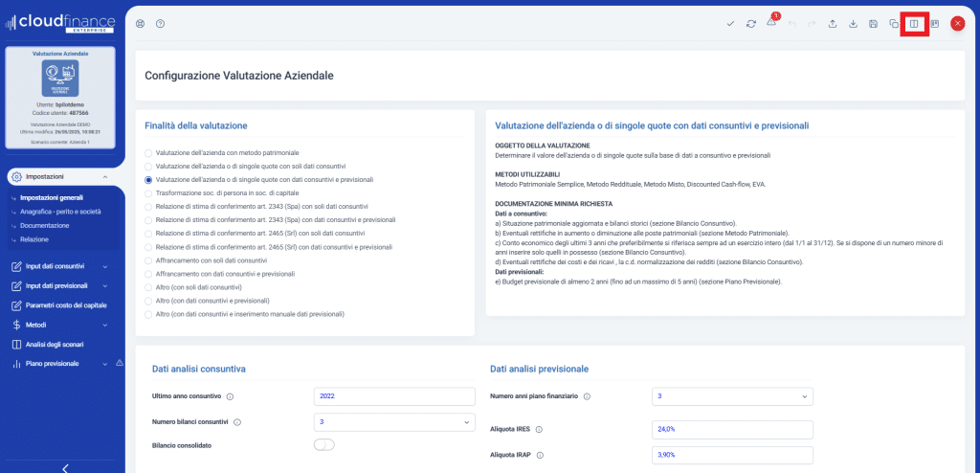Click info icon beside Ultimo anno consuntivo
The image size is (980, 473).
[x=230, y=396]
